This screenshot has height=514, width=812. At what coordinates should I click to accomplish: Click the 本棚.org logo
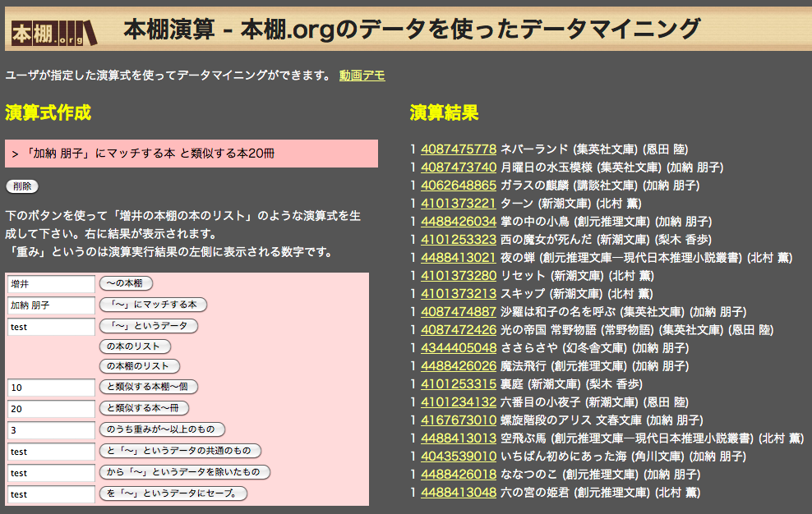point(54,33)
